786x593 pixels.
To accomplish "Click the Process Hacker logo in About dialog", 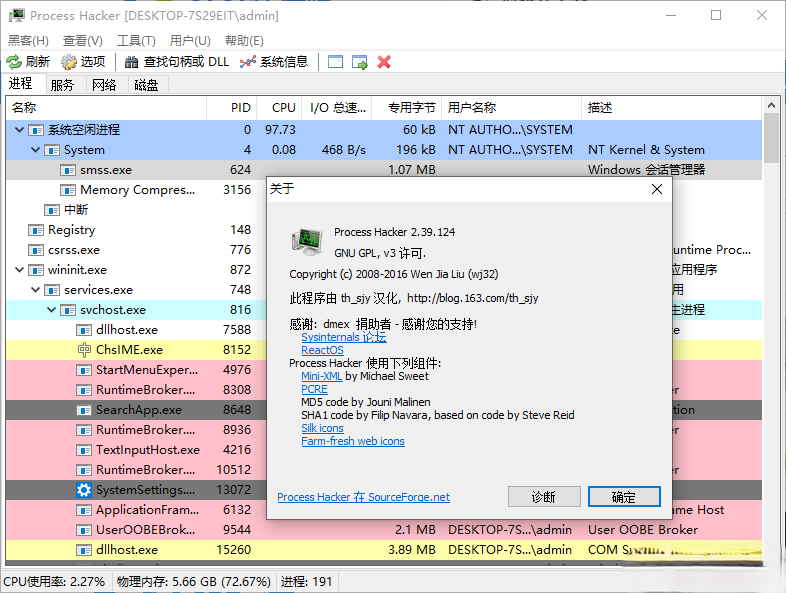I will (x=307, y=241).
